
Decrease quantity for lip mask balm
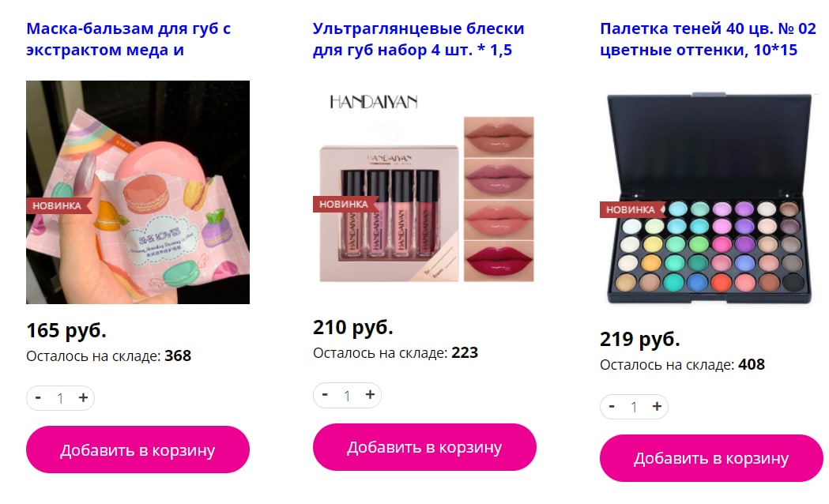(38, 398)
